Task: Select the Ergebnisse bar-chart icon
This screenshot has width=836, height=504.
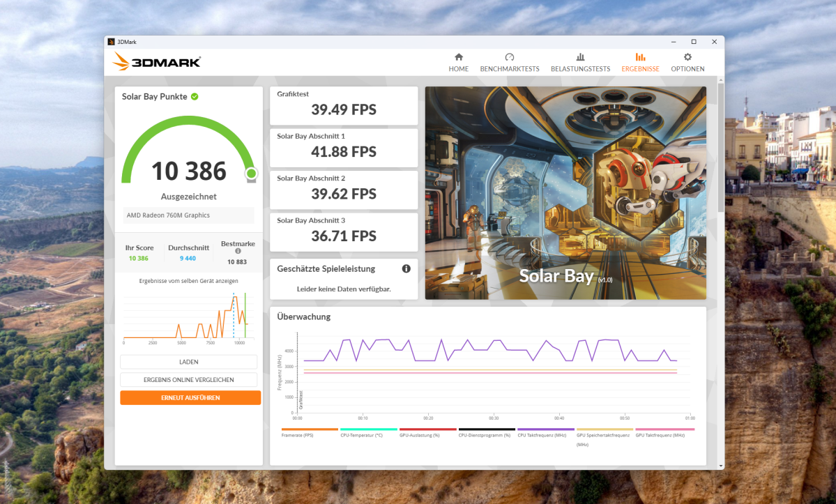Action: tap(640, 59)
